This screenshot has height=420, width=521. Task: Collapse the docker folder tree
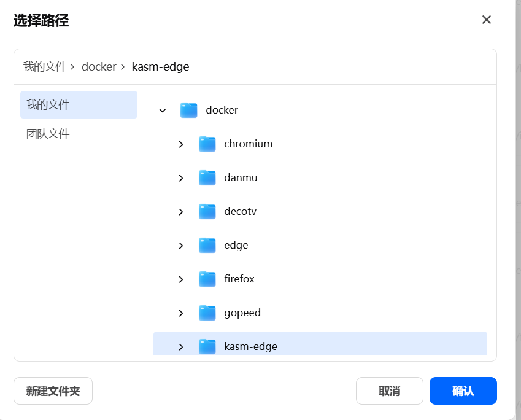(163, 111)
